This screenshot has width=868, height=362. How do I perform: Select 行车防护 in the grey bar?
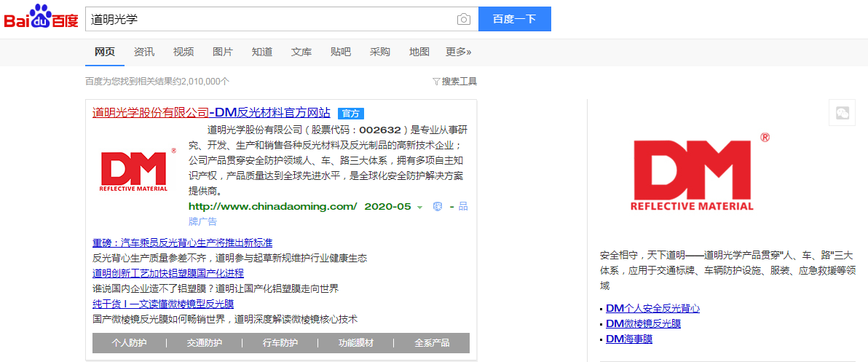pos(280,342)
